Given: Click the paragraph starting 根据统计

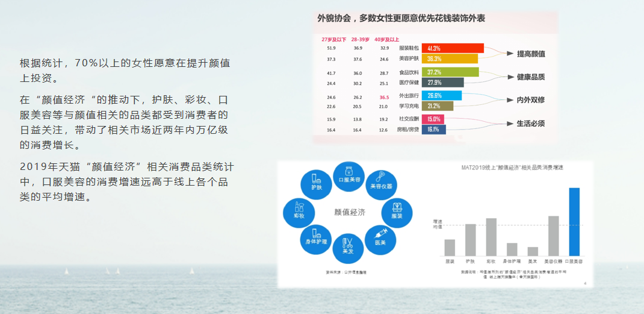Looking at the screenshot, I should (125, 71).
